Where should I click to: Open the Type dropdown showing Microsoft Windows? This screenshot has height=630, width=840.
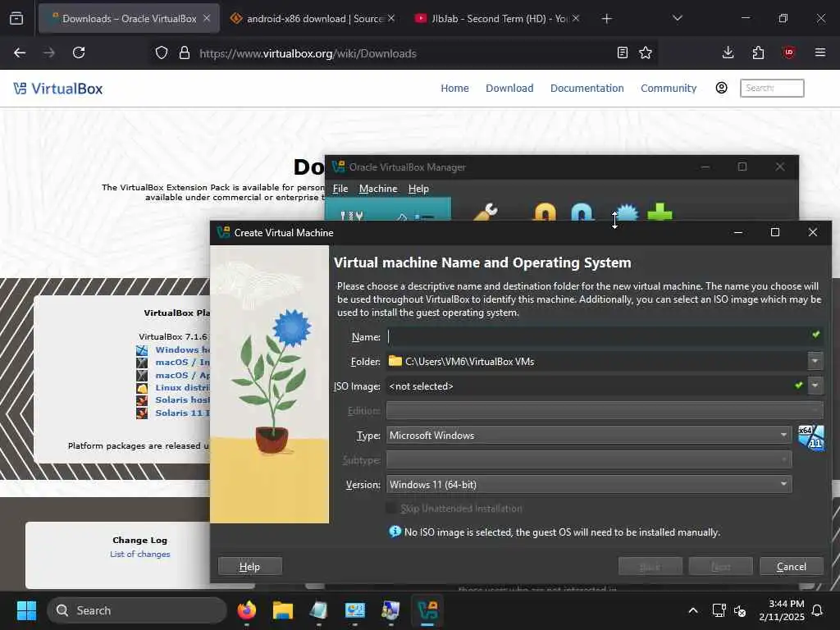[x=589, y=435]
